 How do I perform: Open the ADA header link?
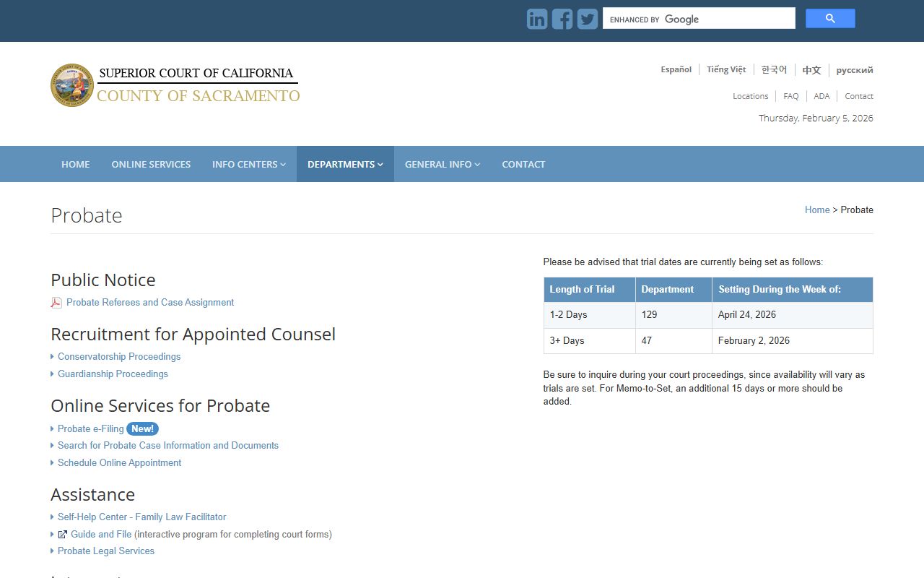point(821,96)
